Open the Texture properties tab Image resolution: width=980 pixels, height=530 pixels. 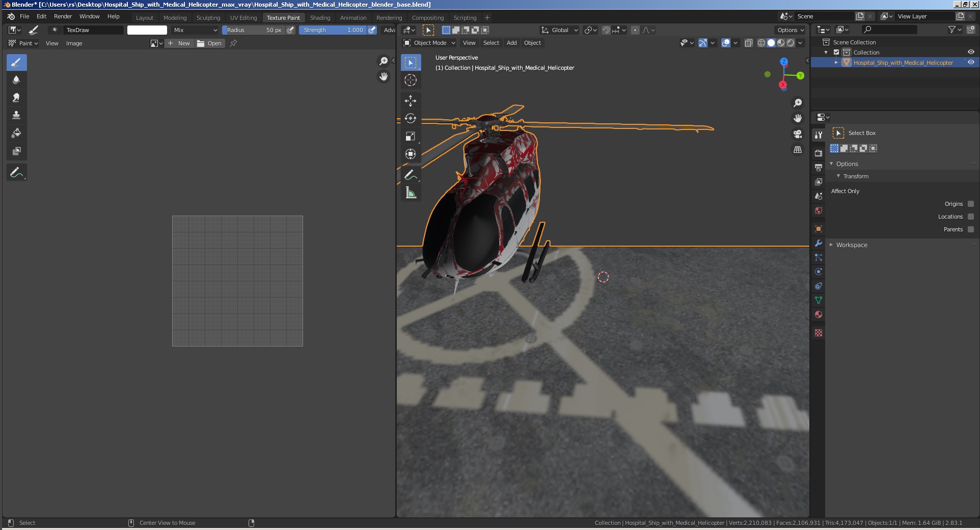pos(819,333)
